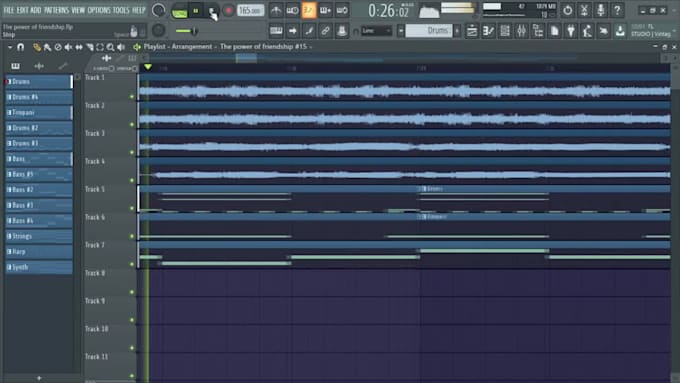Viewport: 680px width, 383px height.
Task: Select the pencil Draw tool in Playlist
Action: point(36,47)
